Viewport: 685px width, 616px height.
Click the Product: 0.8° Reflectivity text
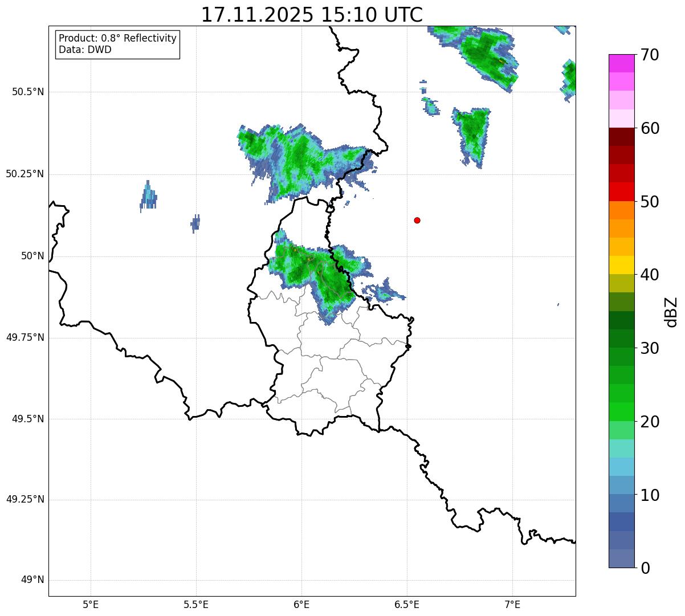pyautogui.click(x=118, y=38)
